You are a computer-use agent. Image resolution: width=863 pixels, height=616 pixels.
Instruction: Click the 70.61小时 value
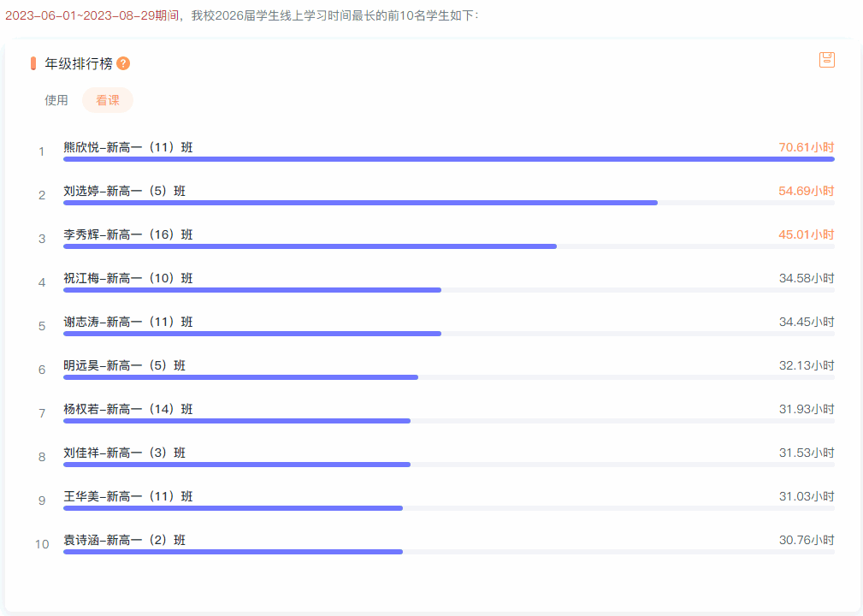point(807,147)
